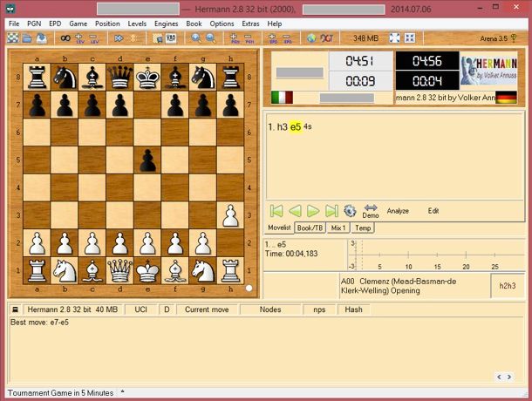Open the Extras menu
The image size is (532, 401).
point(250,24)
